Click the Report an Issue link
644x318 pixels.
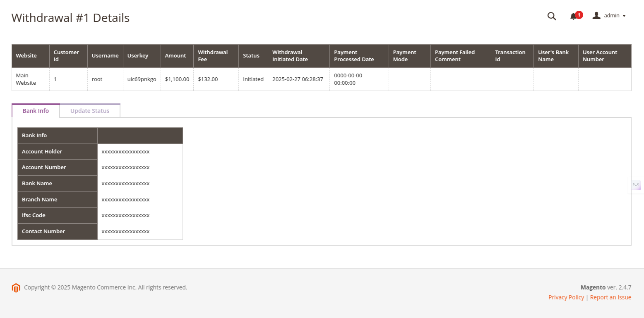(610, 297)
